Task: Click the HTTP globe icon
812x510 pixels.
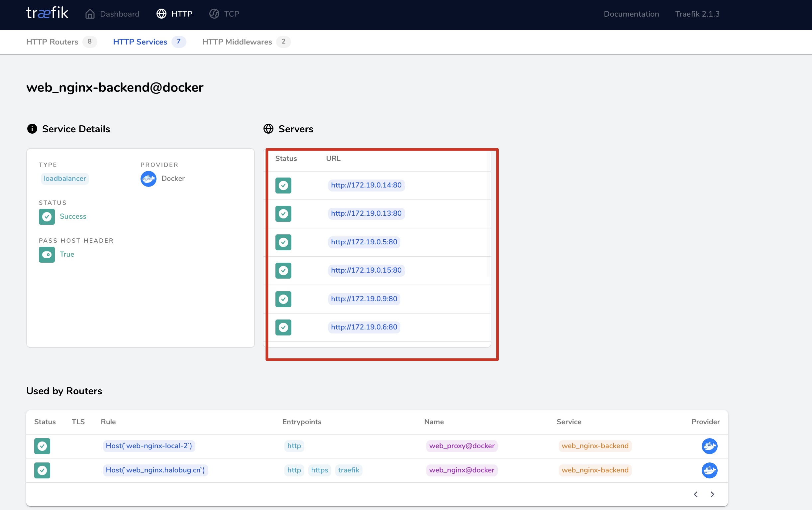Action: point(161,14)
